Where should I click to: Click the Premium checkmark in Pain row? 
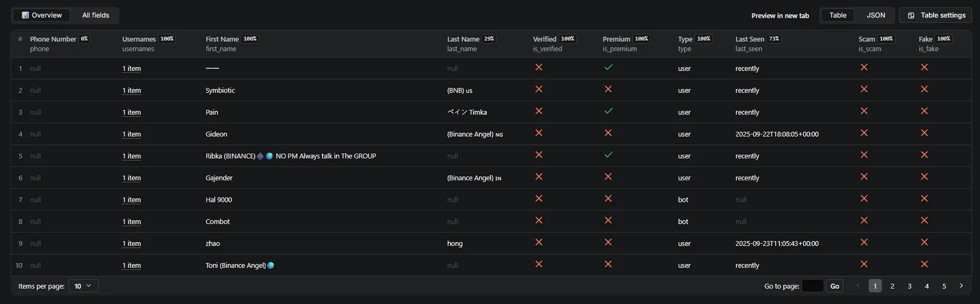coord(609,111)
